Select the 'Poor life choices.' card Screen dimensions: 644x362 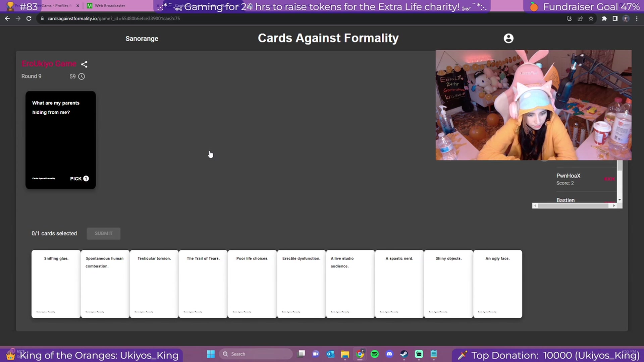[252, 284]
